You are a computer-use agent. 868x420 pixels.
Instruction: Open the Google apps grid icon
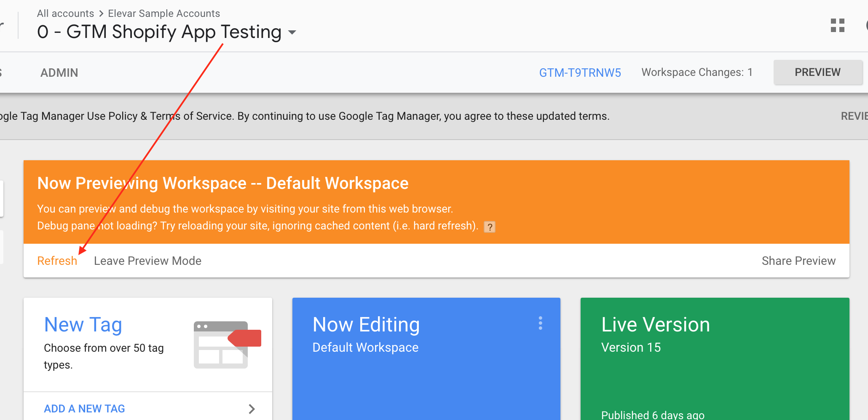pyautogui.click(x=837, y=25)
